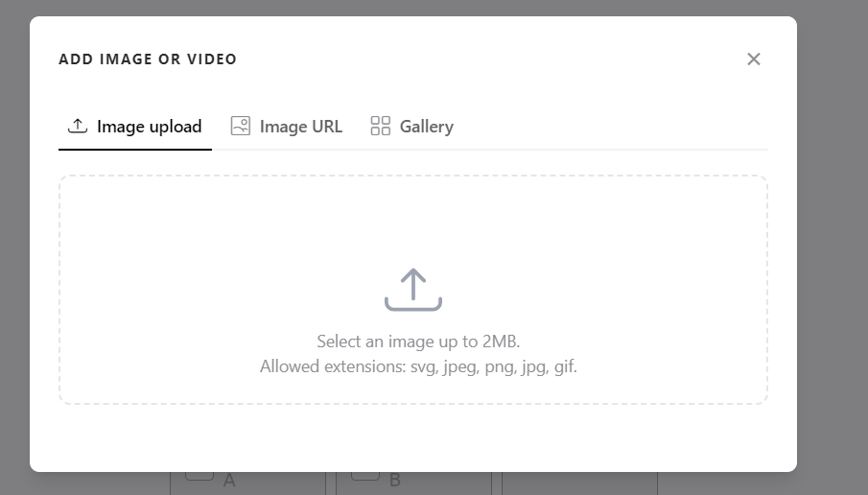
Task: Click the dimmed backdrop right of the dialog
Action: [832, 240]
